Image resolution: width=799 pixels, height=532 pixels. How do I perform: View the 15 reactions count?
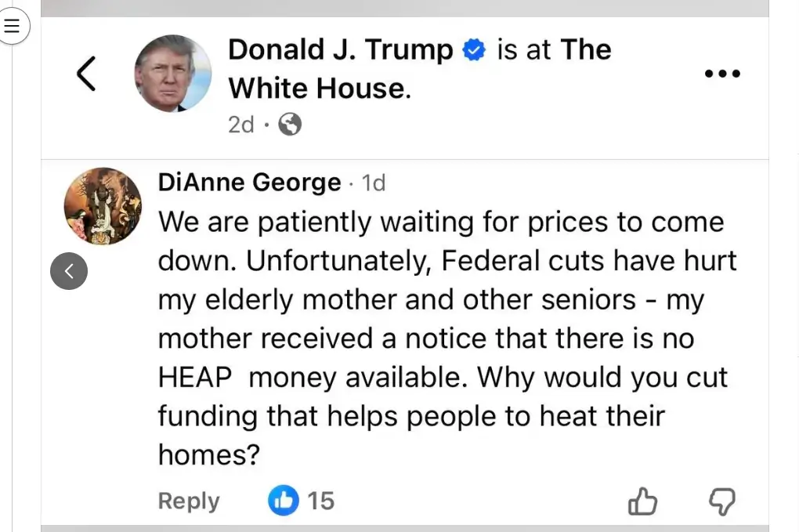[320, 501]
